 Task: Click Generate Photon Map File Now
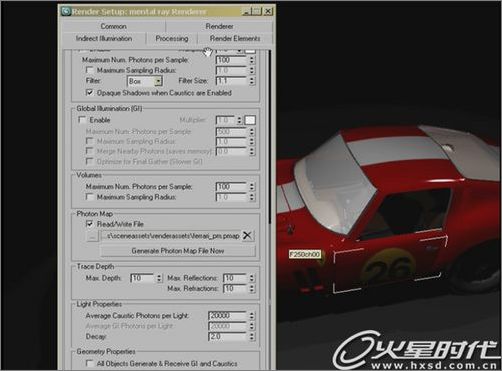click(x=178, y=251)
